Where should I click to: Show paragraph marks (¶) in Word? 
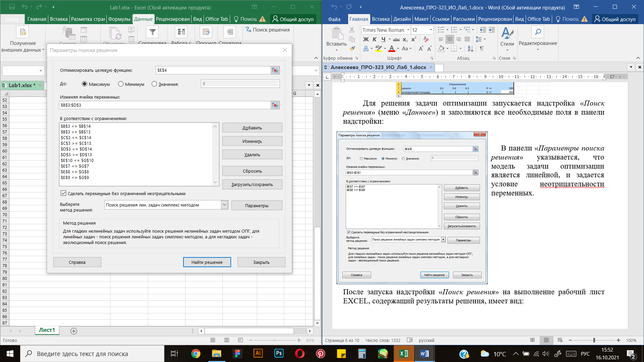482,49
